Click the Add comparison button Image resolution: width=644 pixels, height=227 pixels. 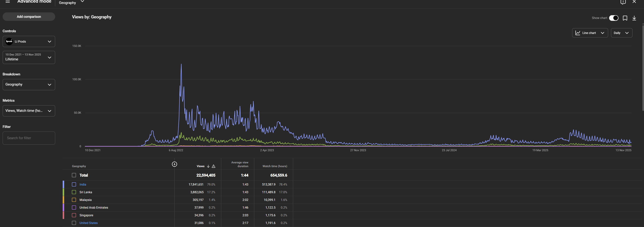click(x=29, y=17)
